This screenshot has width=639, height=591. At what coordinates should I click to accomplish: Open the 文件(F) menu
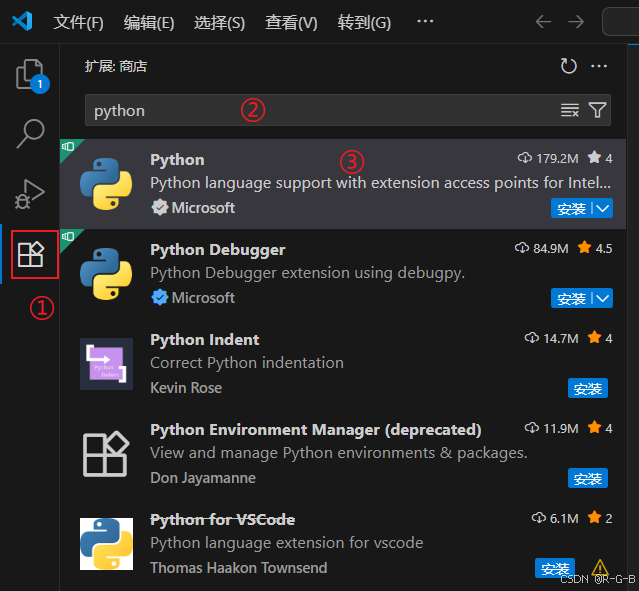[78, 22]
